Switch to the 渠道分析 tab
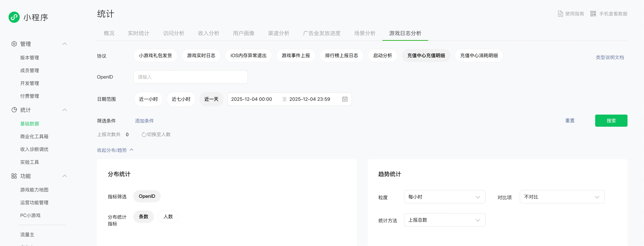The image size is (644, 246). tap(279, 33)
